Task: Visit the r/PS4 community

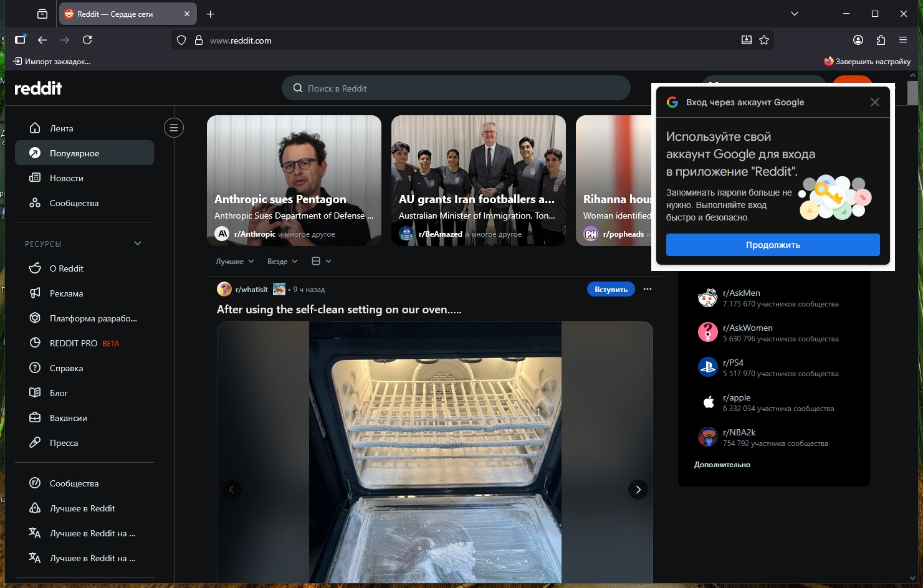Action: click(774, 367)
